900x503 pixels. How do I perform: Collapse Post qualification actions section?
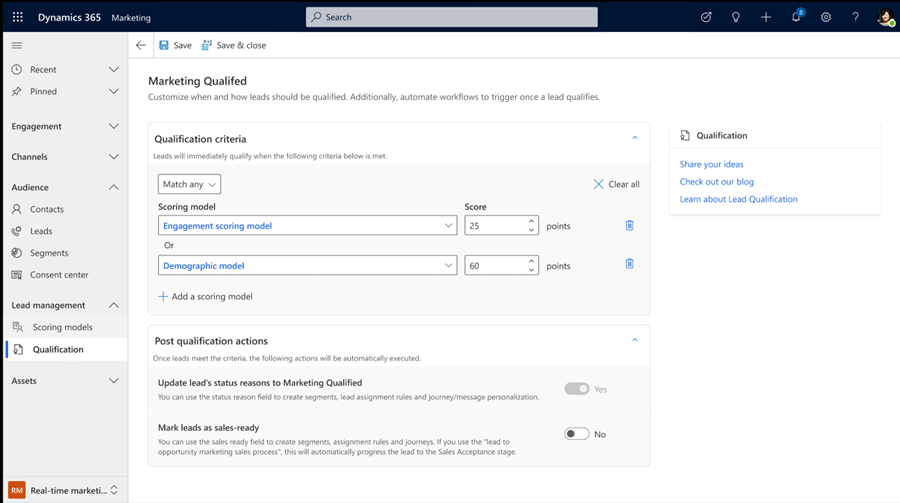point(635,340)
